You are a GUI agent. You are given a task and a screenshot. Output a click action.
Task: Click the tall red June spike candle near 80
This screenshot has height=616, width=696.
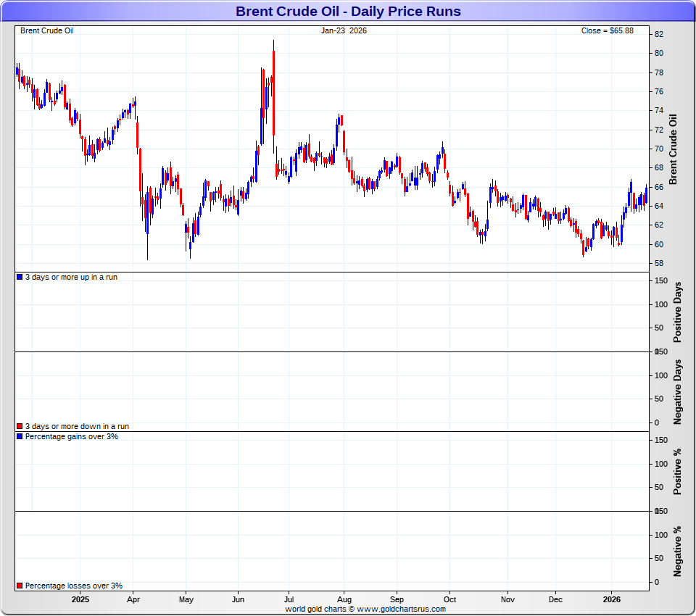(273, 93)
